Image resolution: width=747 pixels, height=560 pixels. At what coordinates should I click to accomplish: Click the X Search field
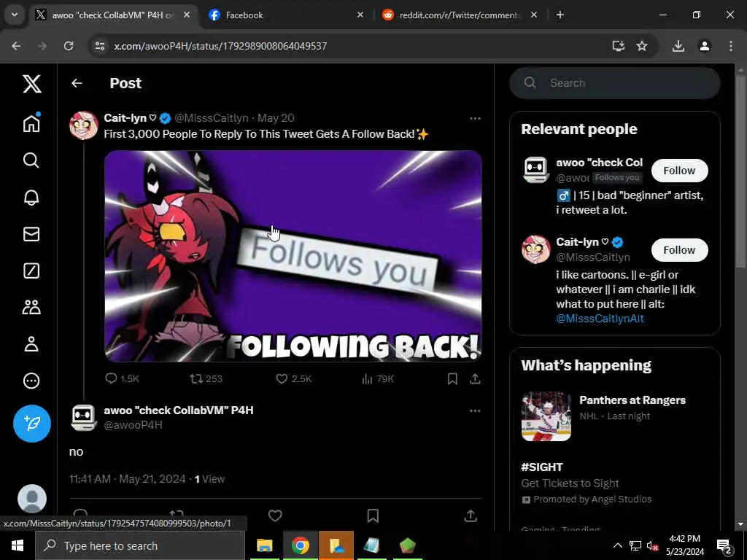point(614,83)
